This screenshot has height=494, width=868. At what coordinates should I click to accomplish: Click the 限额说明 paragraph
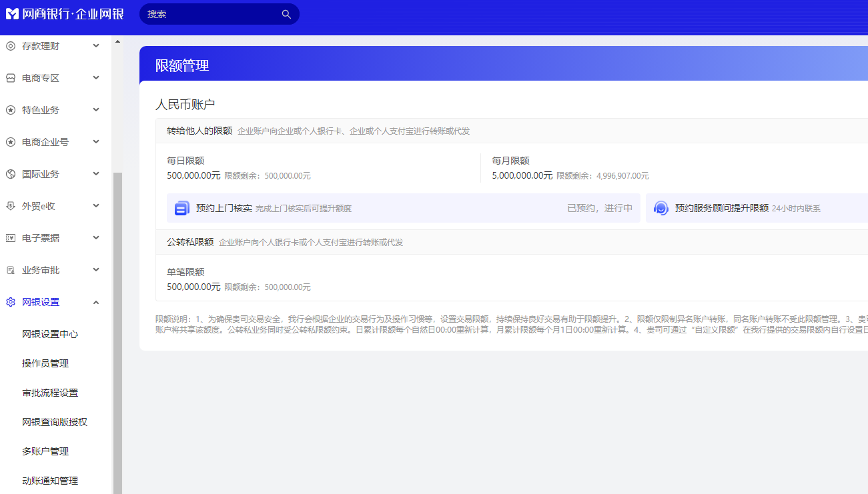(512, 324)
